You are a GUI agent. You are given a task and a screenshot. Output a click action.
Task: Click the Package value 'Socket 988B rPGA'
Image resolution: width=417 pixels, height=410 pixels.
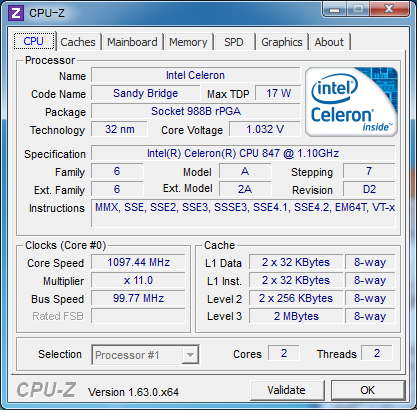(x=196, y=111)
